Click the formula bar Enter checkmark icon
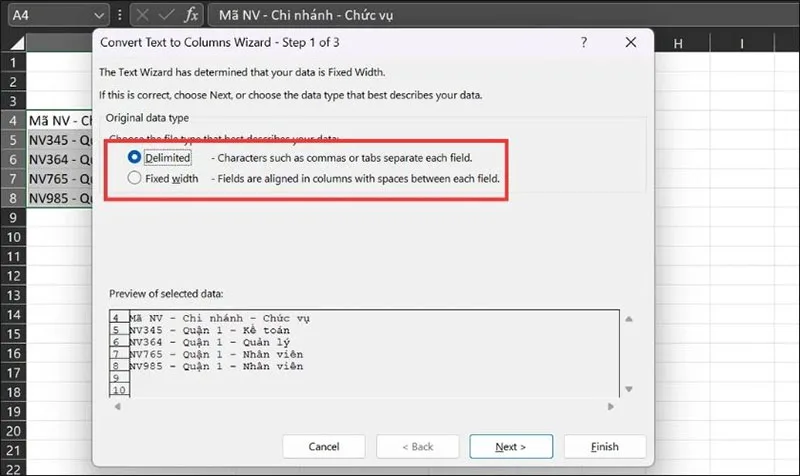Viewport: 800px width, 476px height. 166,15
